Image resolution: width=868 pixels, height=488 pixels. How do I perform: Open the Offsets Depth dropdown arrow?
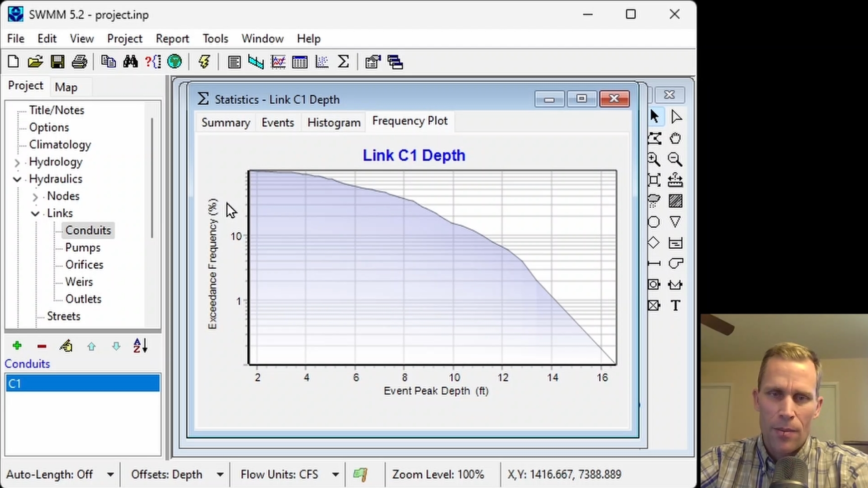pos(220,475)
